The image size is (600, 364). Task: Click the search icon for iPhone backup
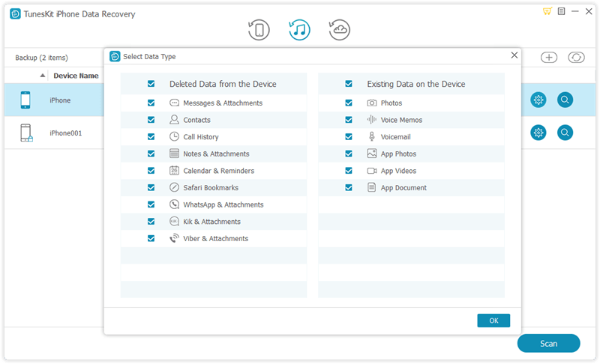coord(565,100)
